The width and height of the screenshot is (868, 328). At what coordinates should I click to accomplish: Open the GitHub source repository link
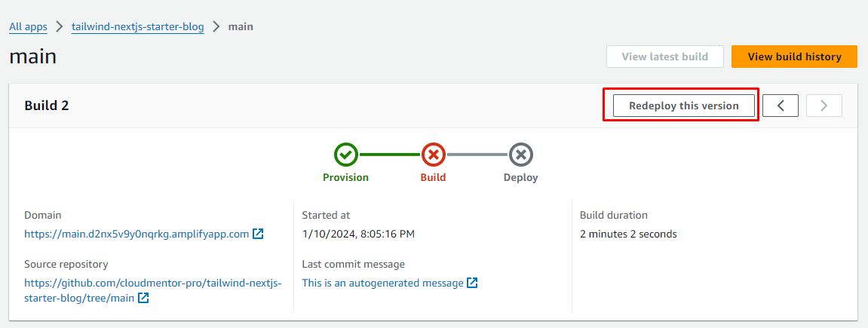[152, 283]
